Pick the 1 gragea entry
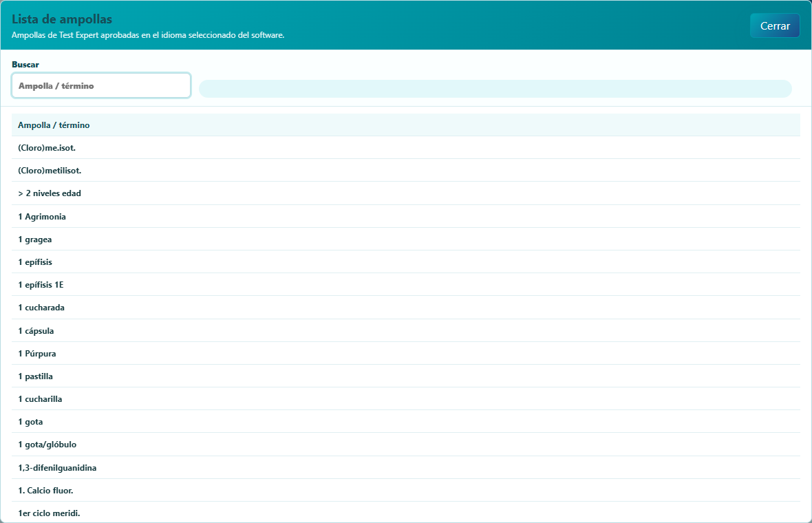The width and height of the screenshot is (812, 523). click(405, 239)
